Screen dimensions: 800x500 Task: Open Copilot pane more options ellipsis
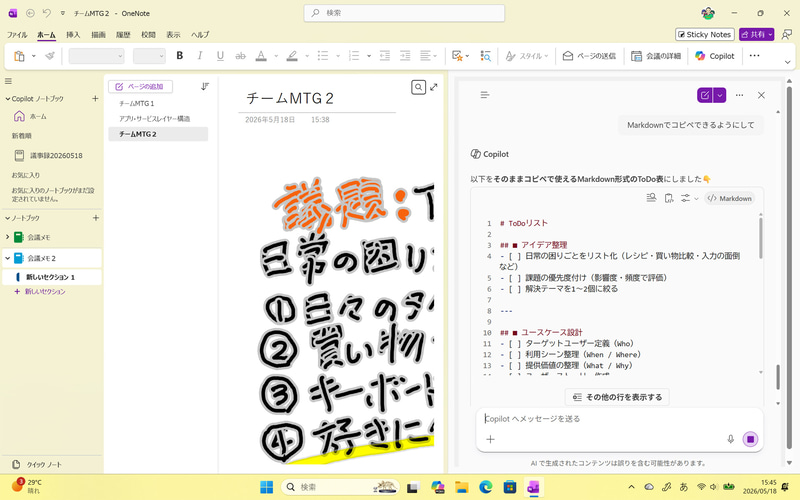[739, 95]
